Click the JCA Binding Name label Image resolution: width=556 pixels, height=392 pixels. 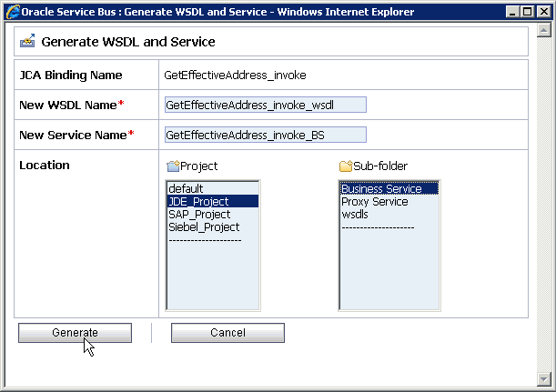tap(71, 75)
